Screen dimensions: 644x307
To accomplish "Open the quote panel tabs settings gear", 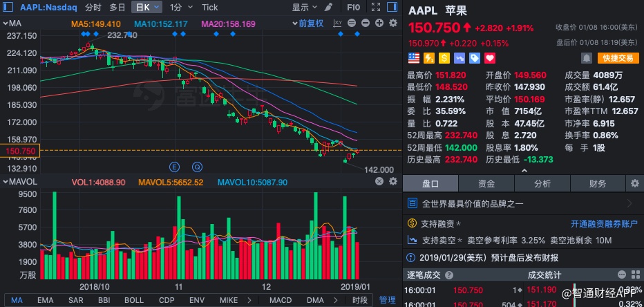I will point(635,183).
